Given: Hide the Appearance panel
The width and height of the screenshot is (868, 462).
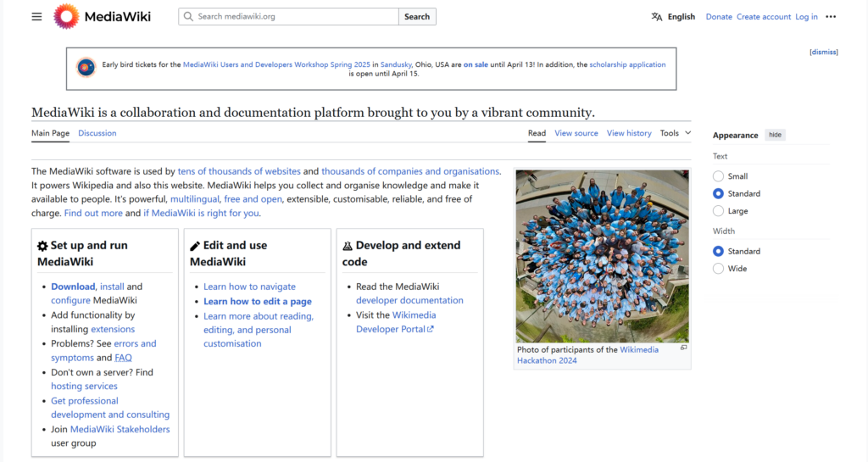Looking at the screenshot, I should [x=775, y=135].
